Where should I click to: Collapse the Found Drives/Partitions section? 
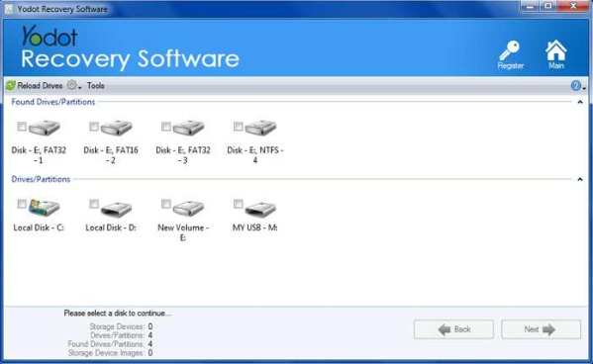point(580,102)
